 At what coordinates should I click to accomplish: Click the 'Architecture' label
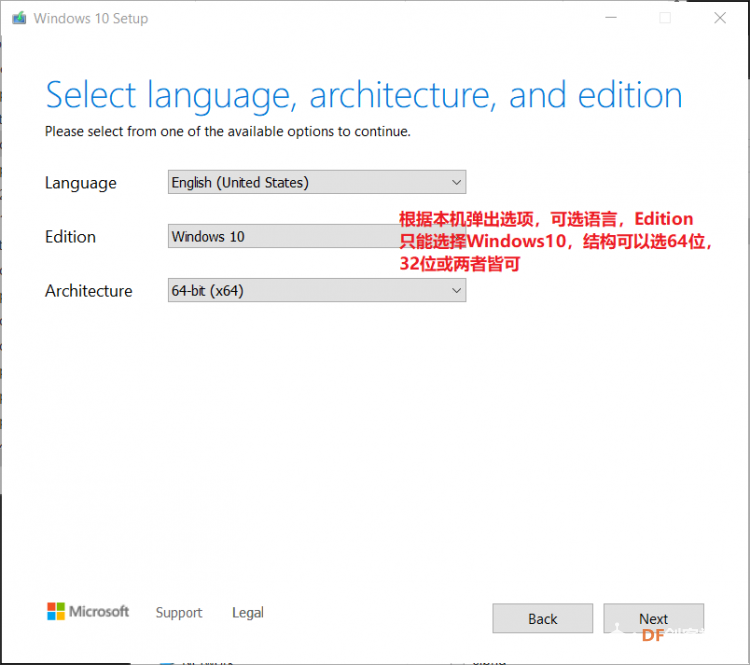pos(88,291)
